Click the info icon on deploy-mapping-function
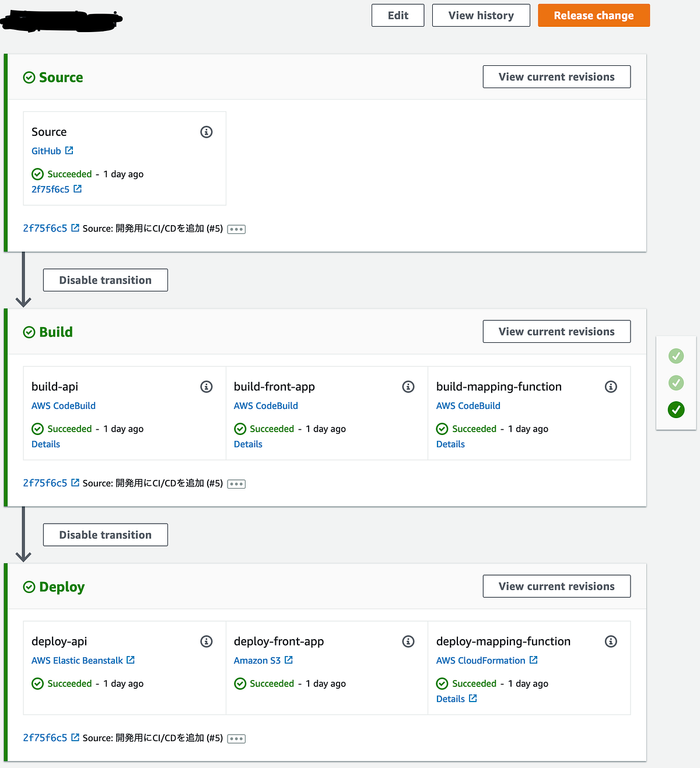This screenshot has height=768, width=700. [x=611, y=641]
